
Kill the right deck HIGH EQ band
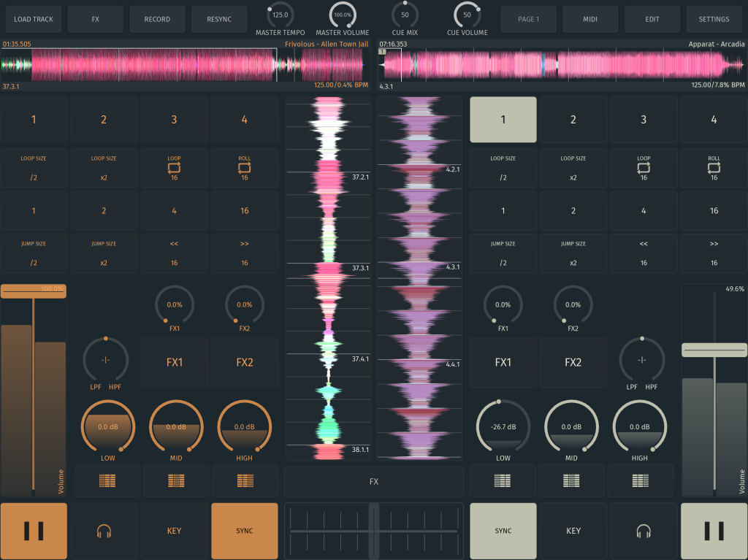click(x=640, y=480)
